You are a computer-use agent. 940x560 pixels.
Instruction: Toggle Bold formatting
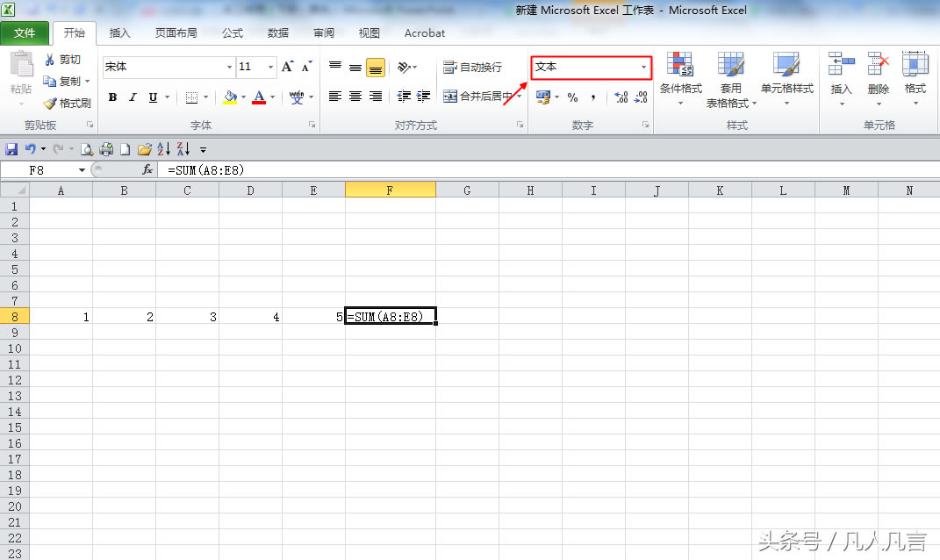point(112,97)
